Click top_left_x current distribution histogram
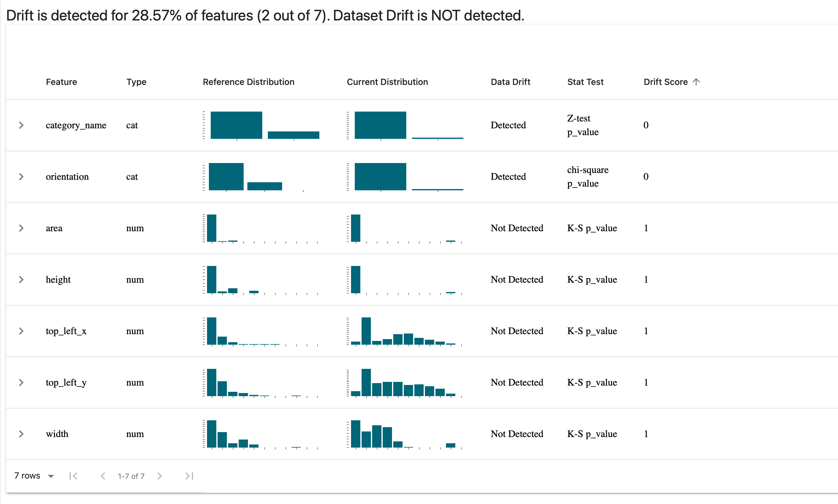This screenshot has width=838, height=504. (x=404, y=331)
